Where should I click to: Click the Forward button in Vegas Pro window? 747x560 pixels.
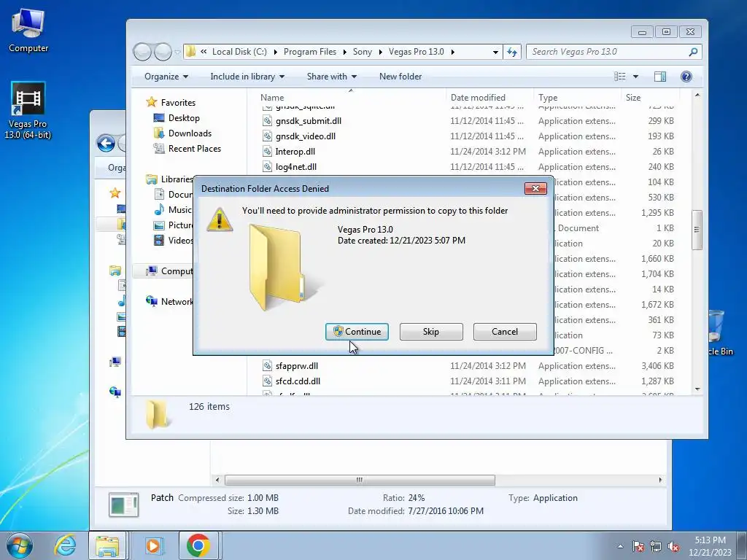[163, 52]
